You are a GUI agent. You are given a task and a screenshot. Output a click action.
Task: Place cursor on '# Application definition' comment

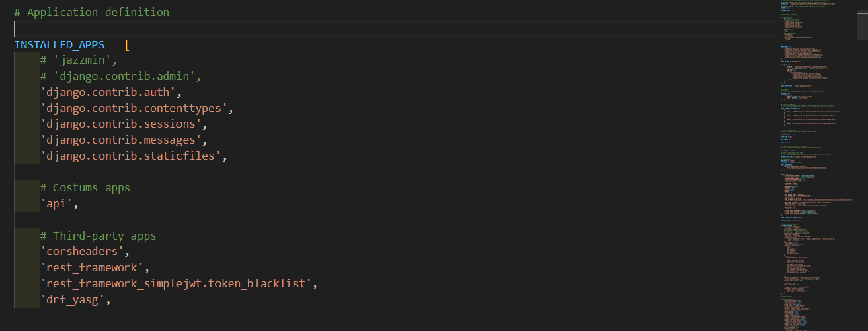point(91,12)
